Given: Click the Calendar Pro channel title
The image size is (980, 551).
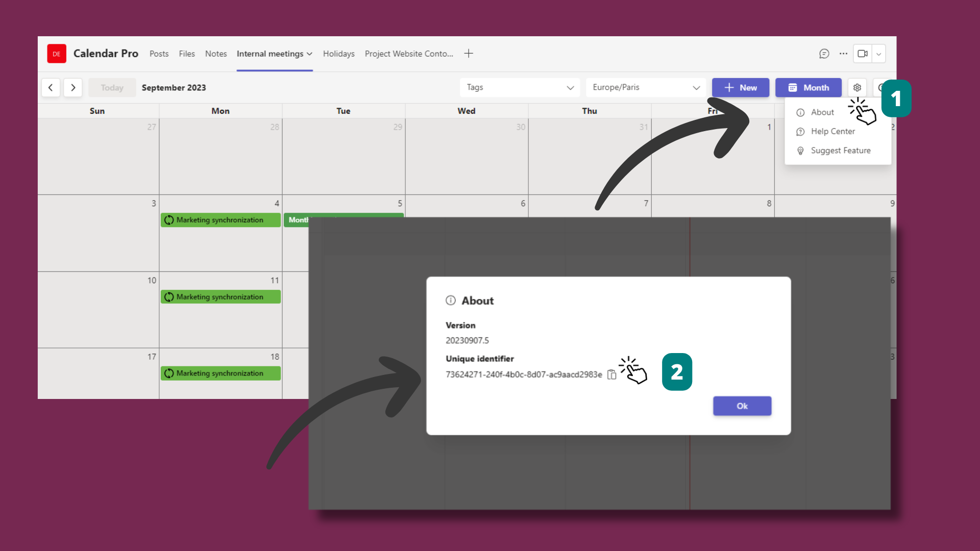Looking at the screenshot, I should pos(106,54).
